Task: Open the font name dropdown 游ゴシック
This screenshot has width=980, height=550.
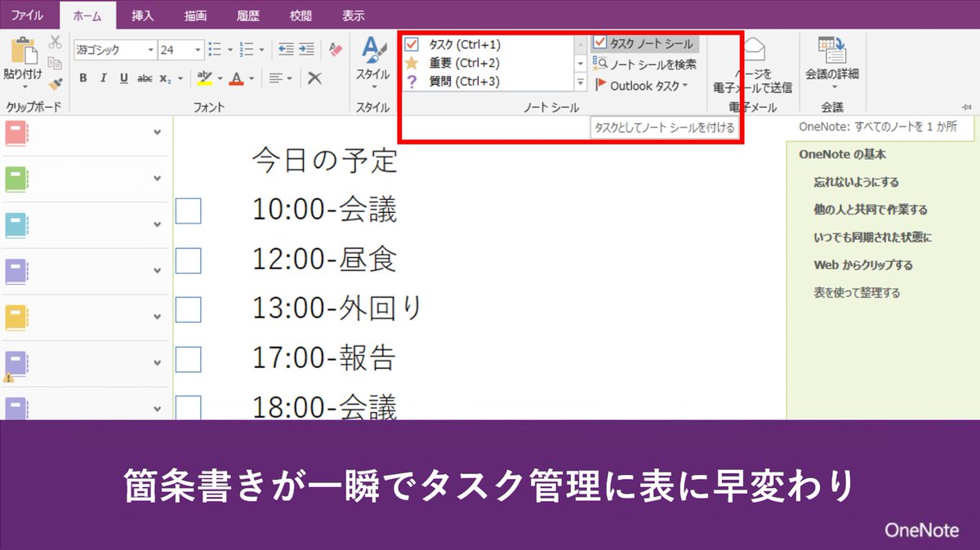Action: (150, 50)
